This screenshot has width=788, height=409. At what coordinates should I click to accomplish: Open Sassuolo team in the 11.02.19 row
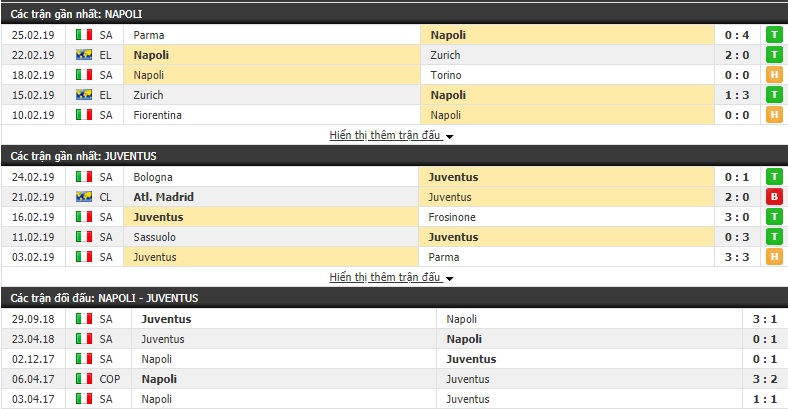(154, 237)
